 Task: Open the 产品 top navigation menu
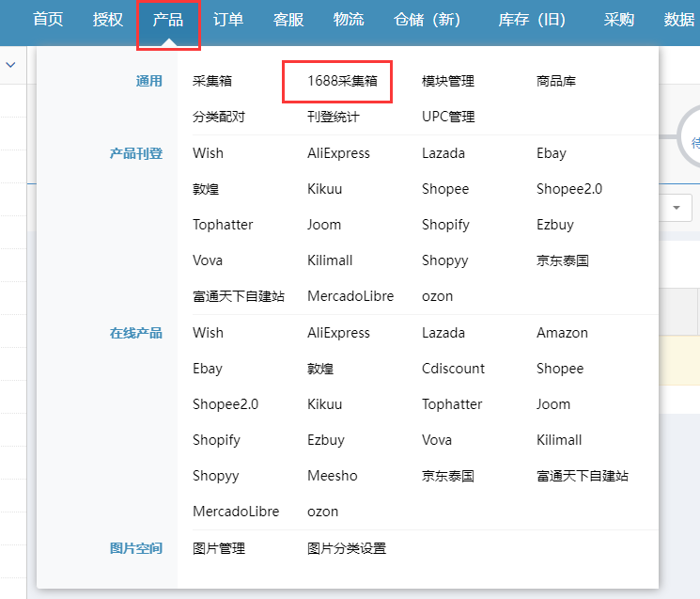pos(168,20)
